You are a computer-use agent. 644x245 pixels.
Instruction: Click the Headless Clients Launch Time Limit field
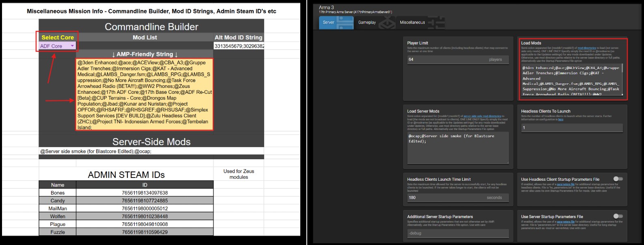[x=458, y=197]
